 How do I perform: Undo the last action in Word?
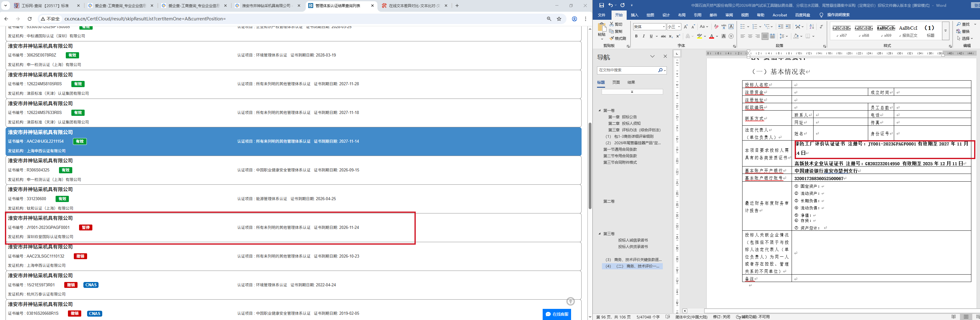click(x=610, y=5)
